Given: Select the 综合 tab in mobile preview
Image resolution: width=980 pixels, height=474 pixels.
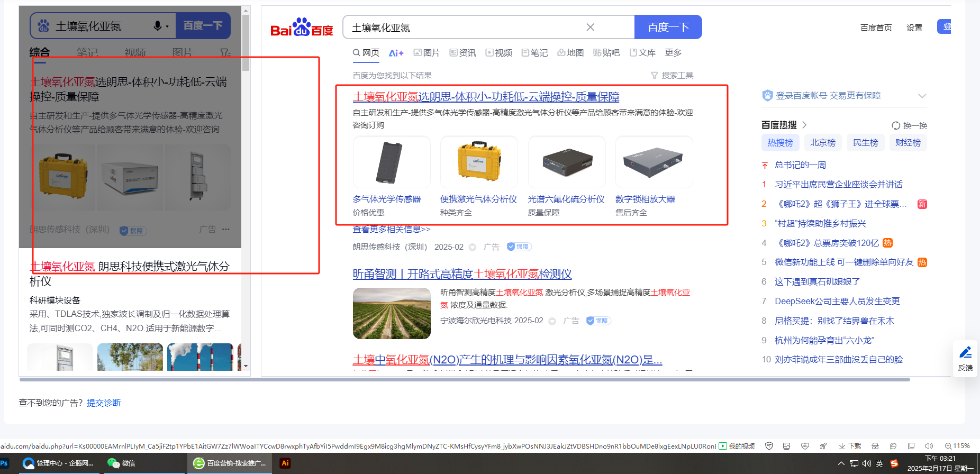Looking at the screenshot, I should pos(40,52).
